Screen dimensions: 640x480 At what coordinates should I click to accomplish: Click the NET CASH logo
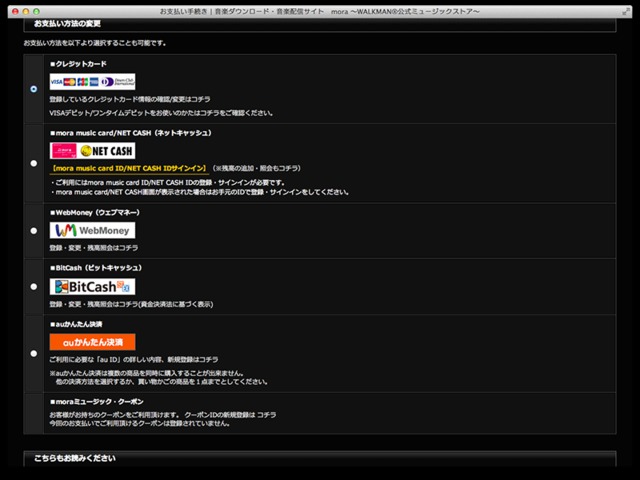tap(107, 151)
